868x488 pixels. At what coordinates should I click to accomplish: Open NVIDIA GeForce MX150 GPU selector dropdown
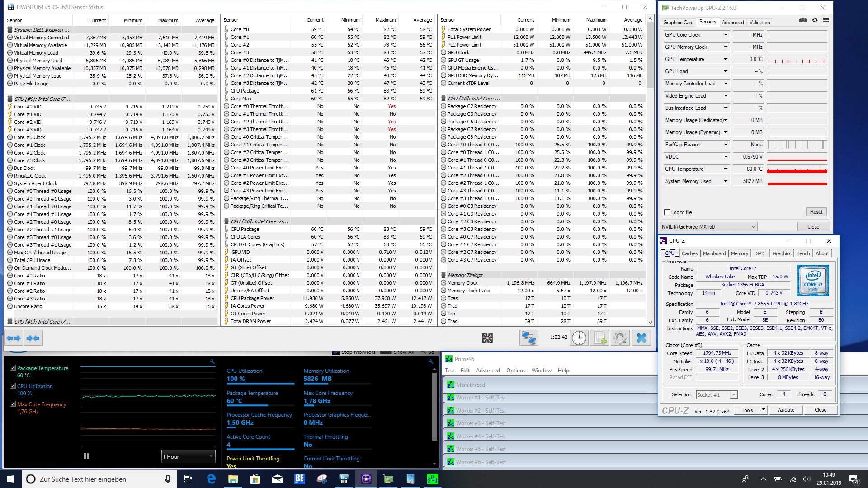click(708, 227)
